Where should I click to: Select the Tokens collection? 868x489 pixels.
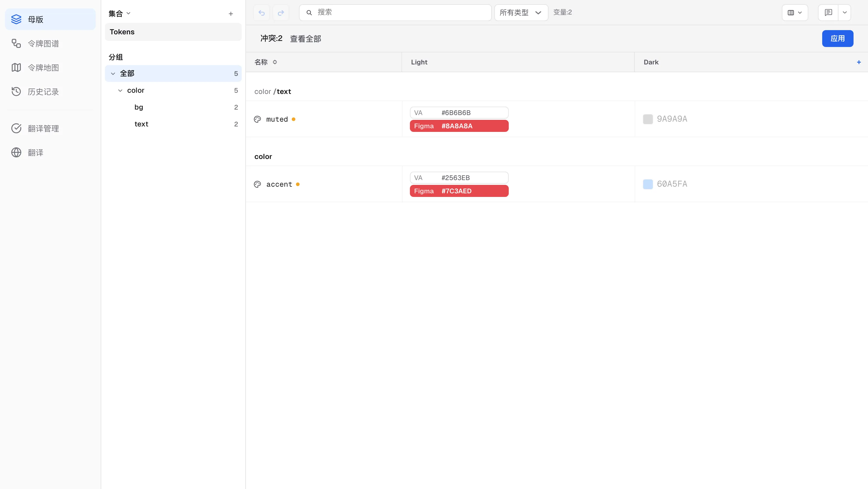point(173,32)
